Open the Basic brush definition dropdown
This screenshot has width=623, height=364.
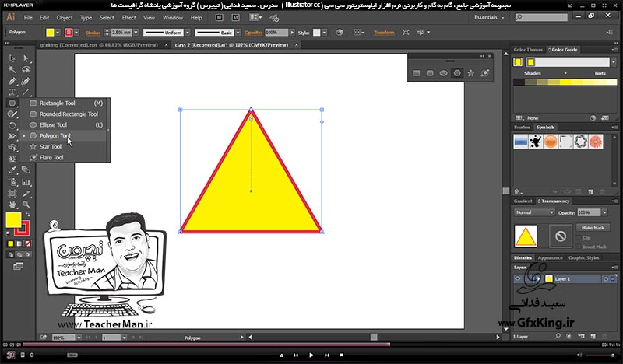tap(238, 33)
